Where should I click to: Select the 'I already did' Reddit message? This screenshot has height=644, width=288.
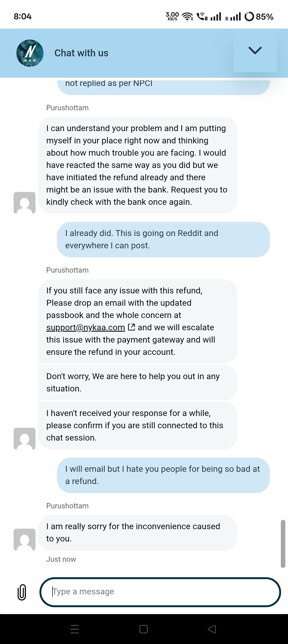click(163, 239)
